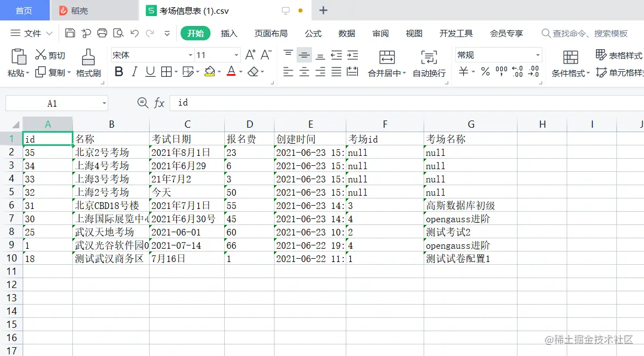Screen dimensions: 644x356
Task: Add a new document tab
Action: [x=323, y=11]
